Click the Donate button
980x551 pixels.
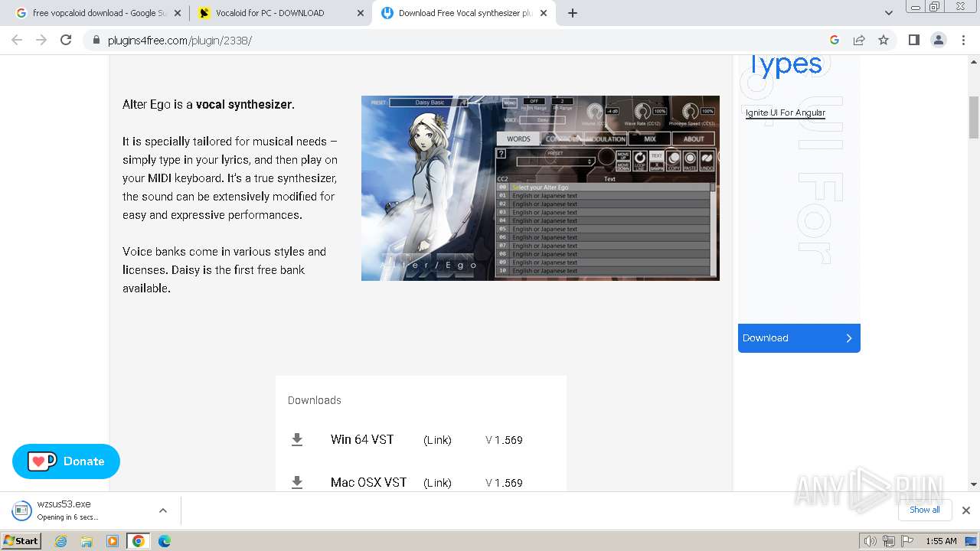pos(66,461)
